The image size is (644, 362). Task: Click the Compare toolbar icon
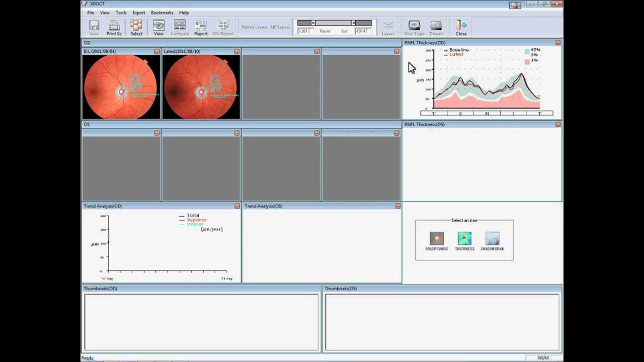pyautogui.click(x=180, y=28)
